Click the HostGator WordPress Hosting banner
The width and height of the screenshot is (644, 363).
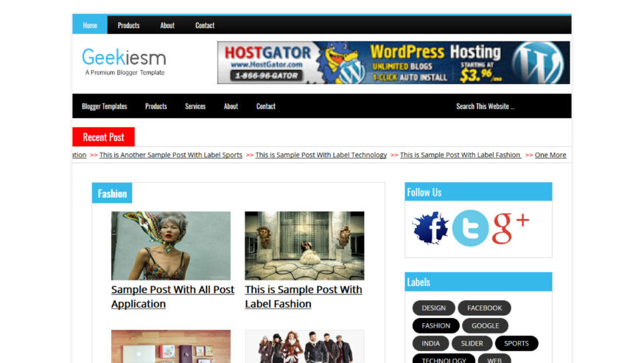pos(393,63)
